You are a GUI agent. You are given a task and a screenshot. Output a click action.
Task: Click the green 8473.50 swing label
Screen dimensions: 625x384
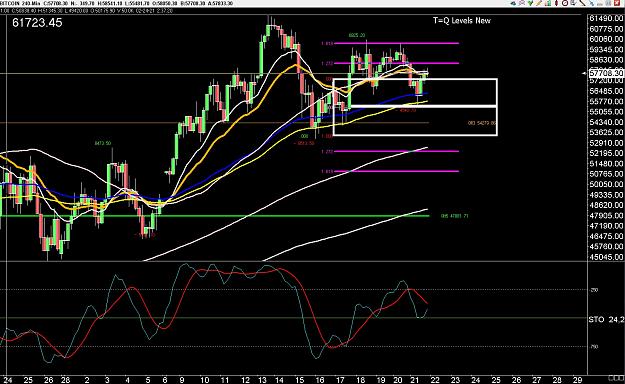pos(103,143)
